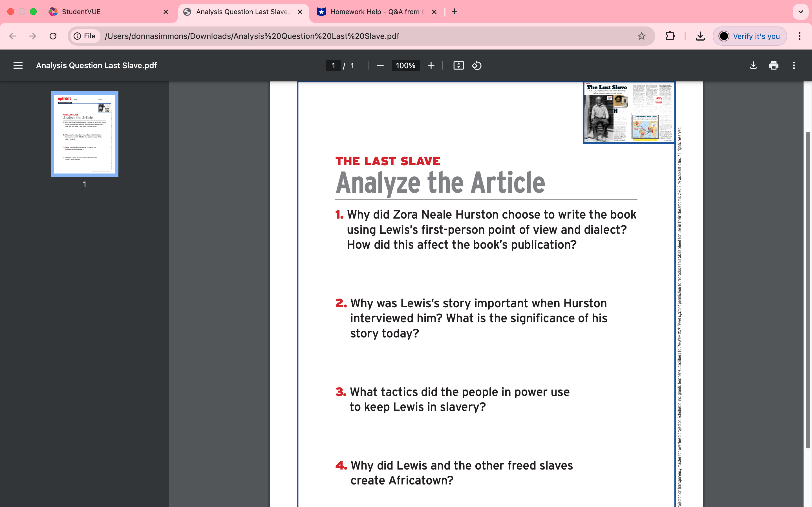This screenshot has height=507, width=812.
Task: Open a new browser tab
Action: tap(454, 12)
